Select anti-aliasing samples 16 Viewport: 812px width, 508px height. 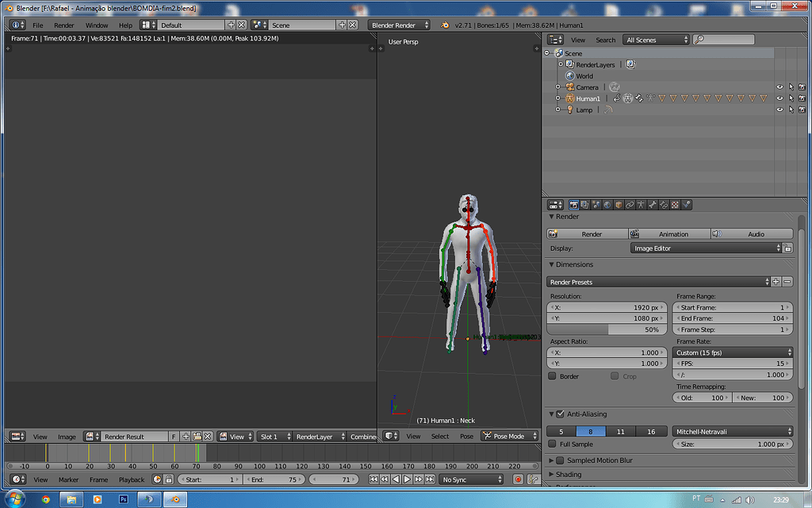652,431
